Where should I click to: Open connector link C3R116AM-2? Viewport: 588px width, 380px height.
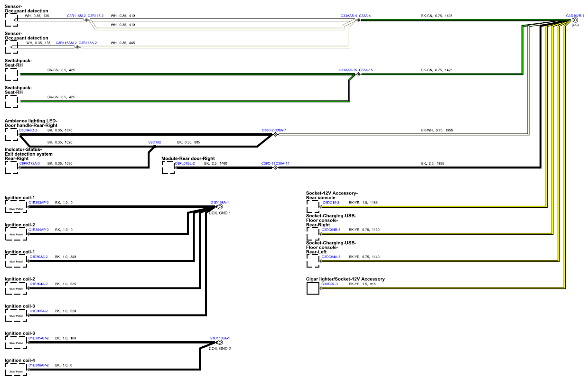66,43
